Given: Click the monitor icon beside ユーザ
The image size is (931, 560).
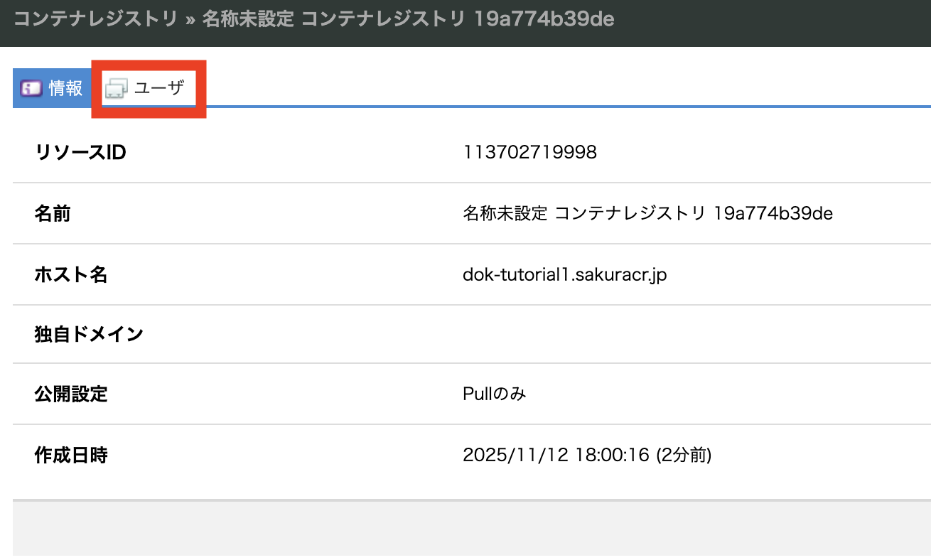Looking at the screenshot, I should pyautogui.click(x=116, y=90).
